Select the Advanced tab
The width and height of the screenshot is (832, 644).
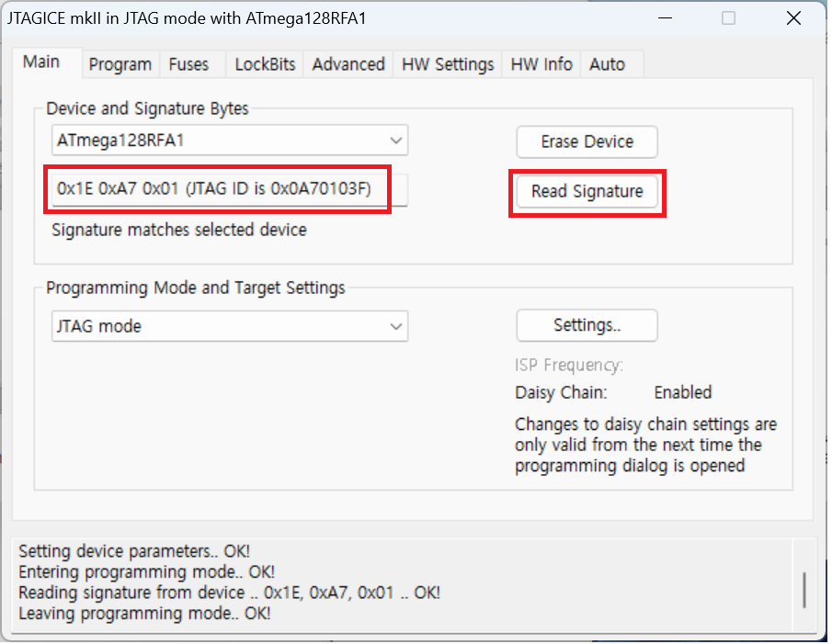coord(348,64)
